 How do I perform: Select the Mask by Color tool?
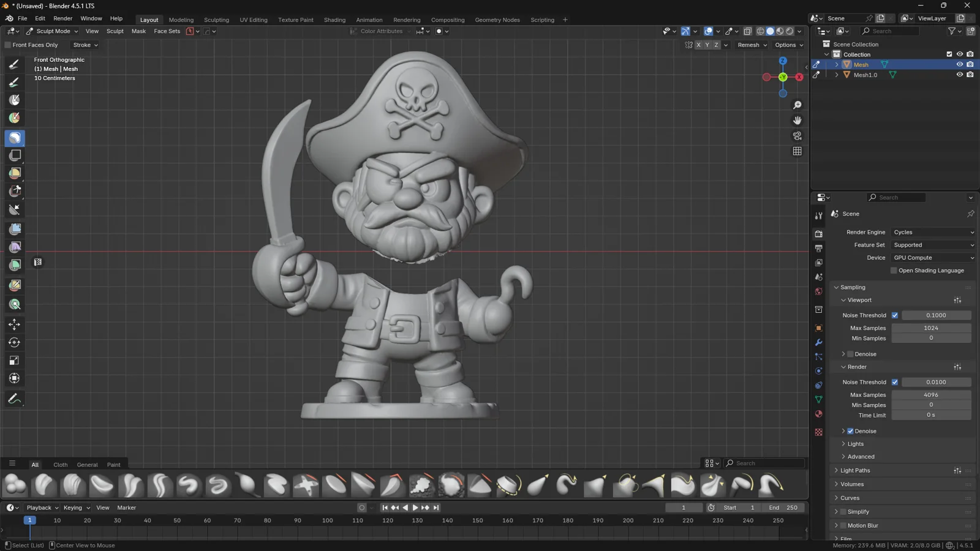pyautogui.click(x=15, y=304)
